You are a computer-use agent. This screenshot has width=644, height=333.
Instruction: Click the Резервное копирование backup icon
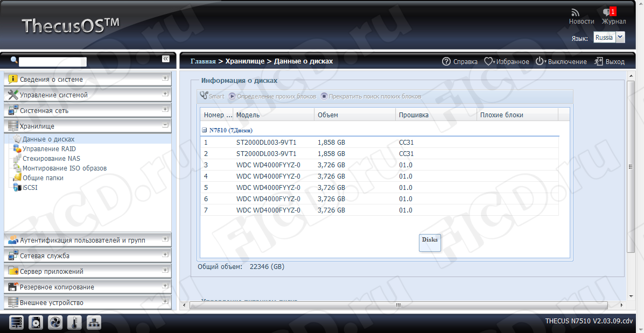click(x=13, y=287)
